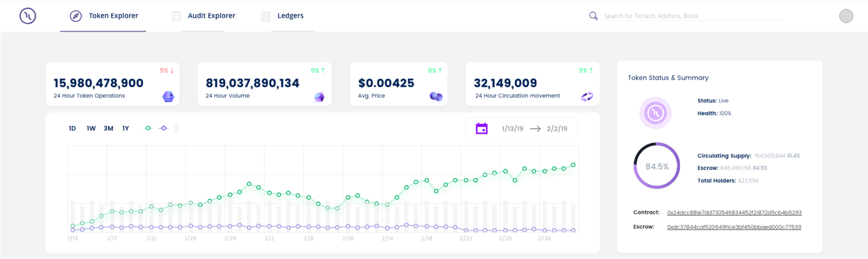Viewport: 868px width, 259px height.
Task: Click the Token Status & Summary heading
Action: point(668,77)
